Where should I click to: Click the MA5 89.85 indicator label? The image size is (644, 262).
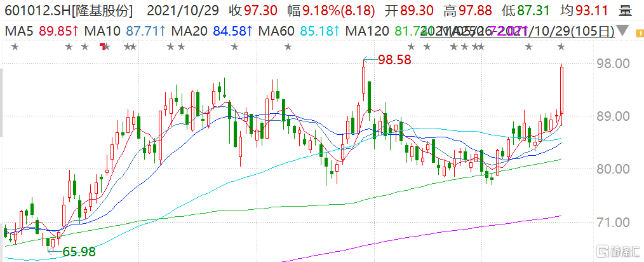point(41,31)
